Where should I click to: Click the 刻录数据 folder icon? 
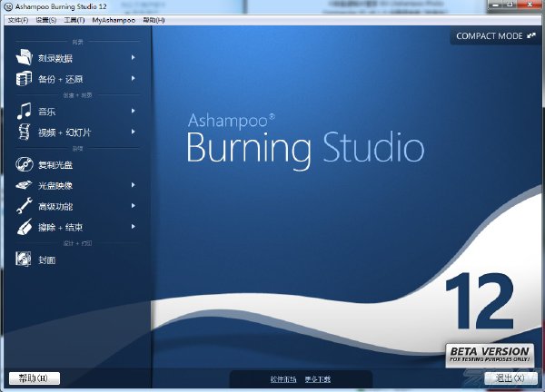[24, 57]
